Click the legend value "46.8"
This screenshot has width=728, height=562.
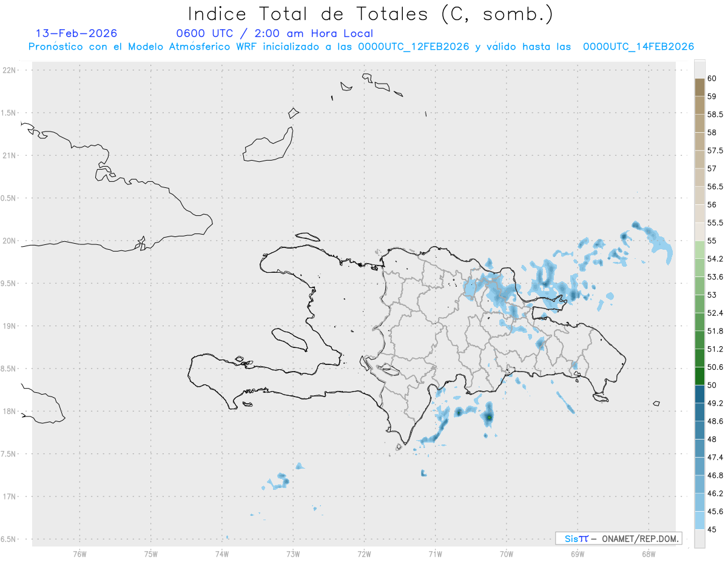715,475
